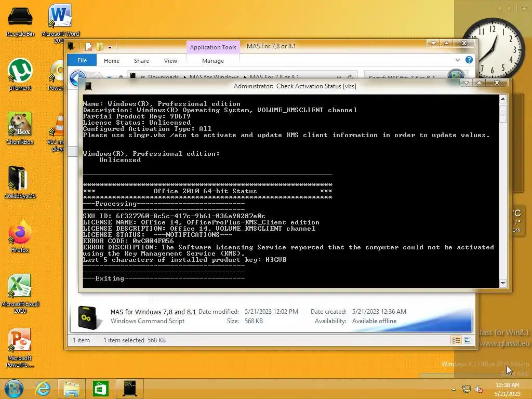Viewport: 532px width, 399px height.
Task: Open Internet Explorer from taskbar
Action: tap(43, 389)
